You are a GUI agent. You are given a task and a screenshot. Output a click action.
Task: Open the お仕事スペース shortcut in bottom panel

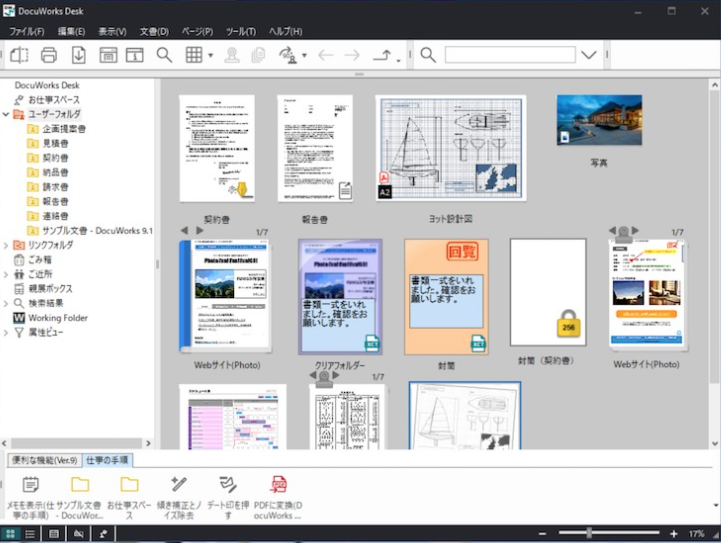coord(130,485)
